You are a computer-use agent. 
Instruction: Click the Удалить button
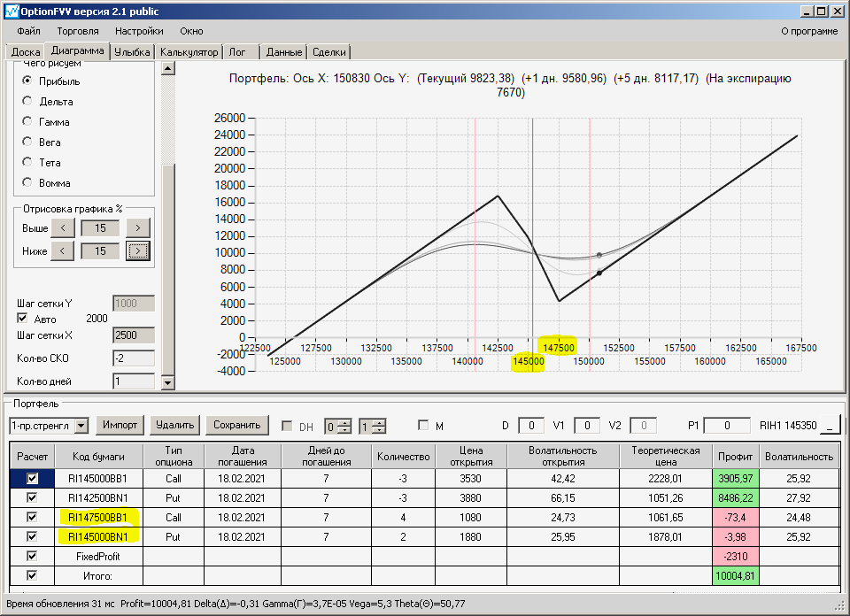click(x=174, y=425)
